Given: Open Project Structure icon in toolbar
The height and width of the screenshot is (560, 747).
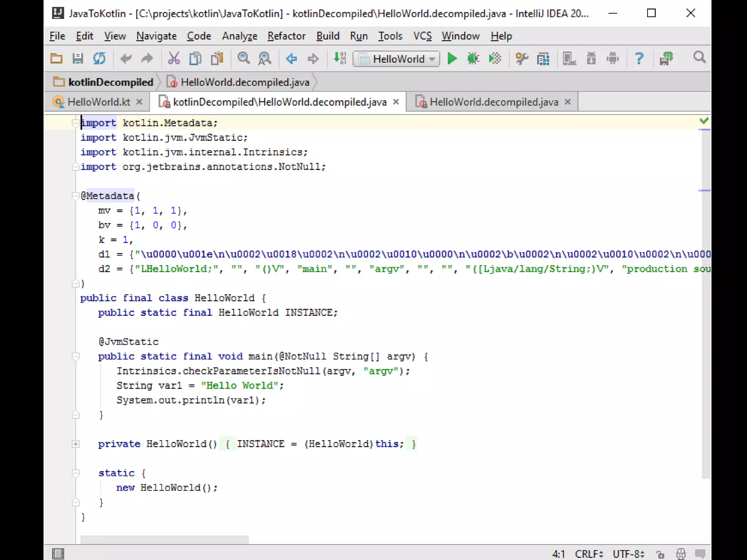Looking at the screenshot, I should click(x=543, y=59).
